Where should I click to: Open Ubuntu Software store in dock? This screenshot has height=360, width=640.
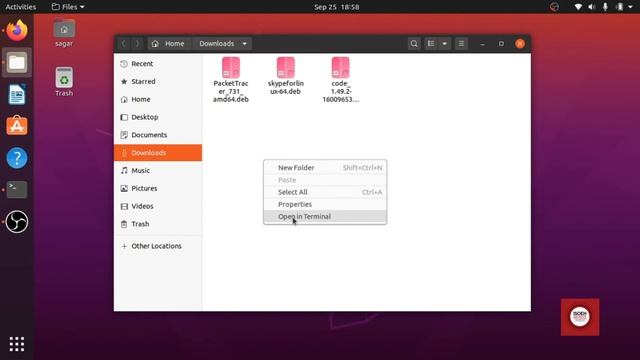click(x=17, y=126)
